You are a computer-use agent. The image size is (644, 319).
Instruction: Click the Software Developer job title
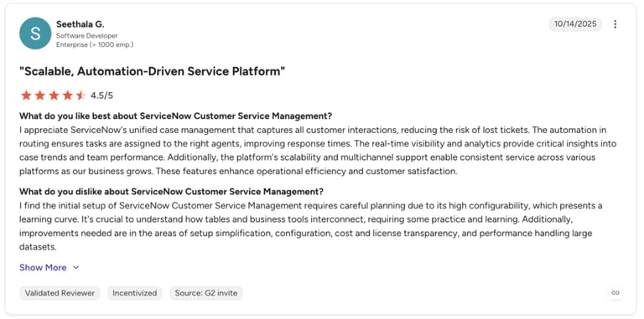coord(86,36)
